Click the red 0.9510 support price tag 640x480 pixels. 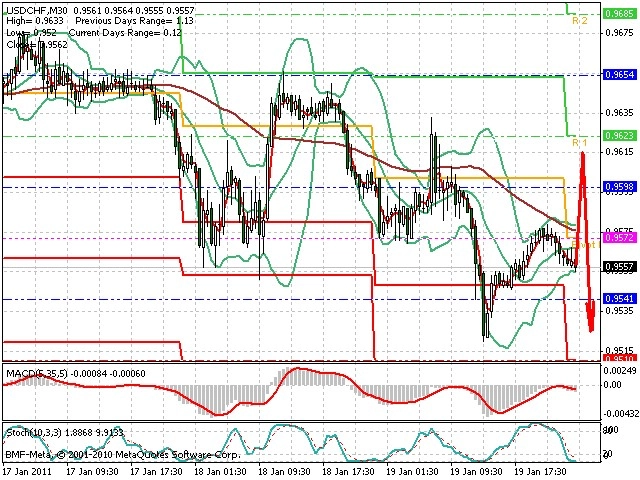tap(619, 358)
